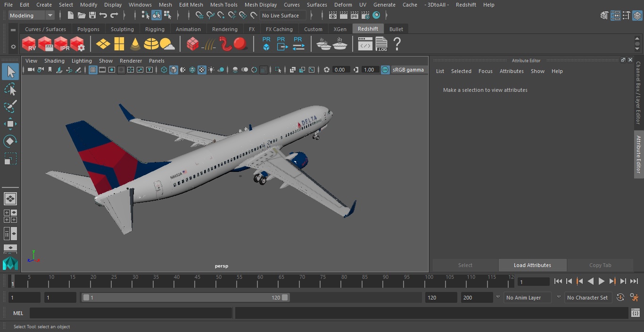This screenshot has width=644, height=332.
Task: Click the Select button in Attribute Editor
Action: [465, 265]
